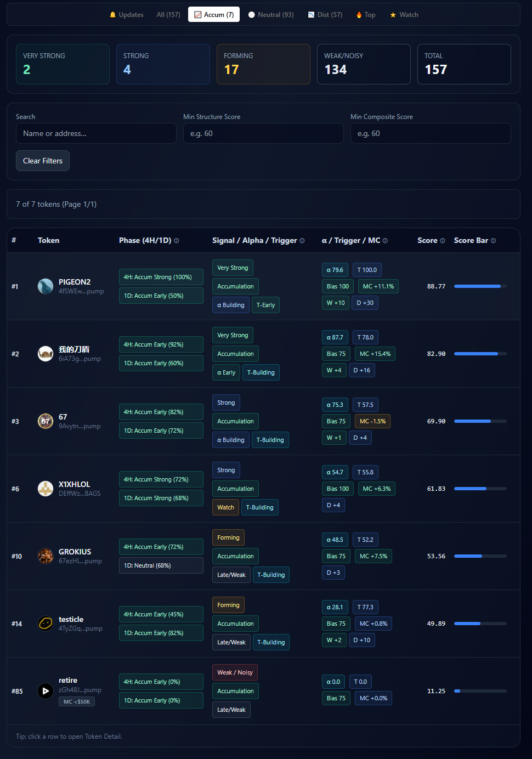The width and height of the screenshot is (532, 759).
Task: Click the 67 token avatar
Action: click(46, 421)
